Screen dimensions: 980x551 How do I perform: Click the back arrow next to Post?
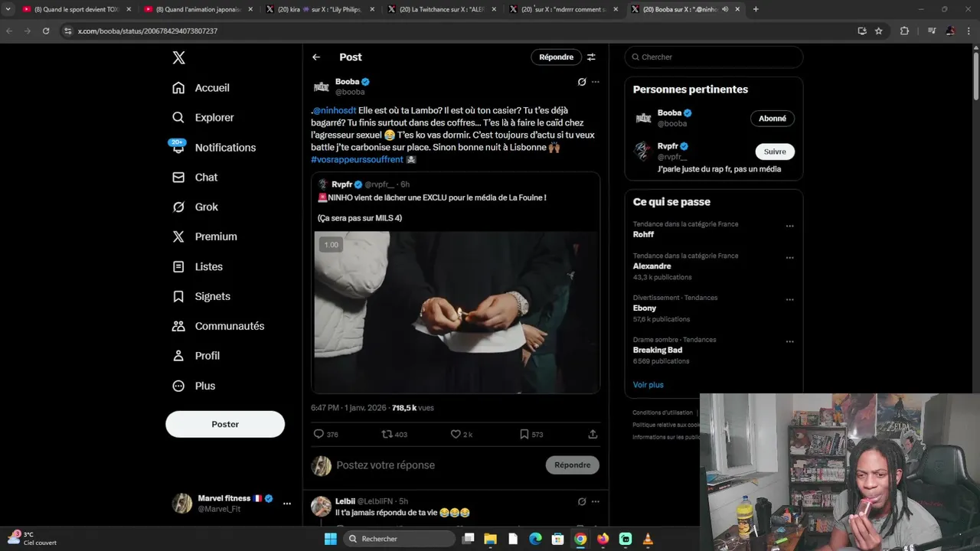(x=316, y=57)
